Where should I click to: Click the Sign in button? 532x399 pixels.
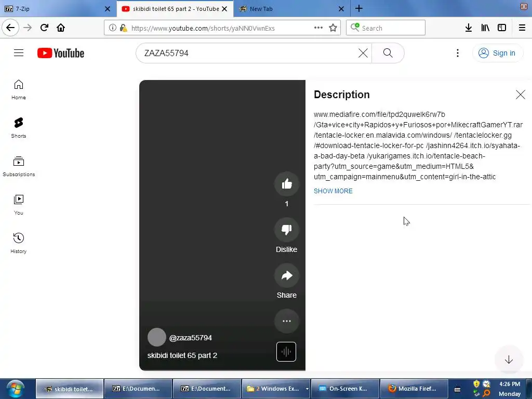coord(497,53)
